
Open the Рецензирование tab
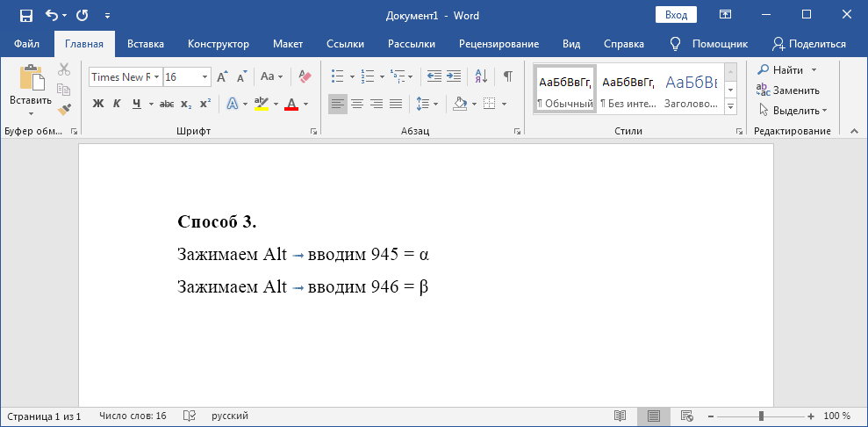pyautogui.click(x=499, y=44)
